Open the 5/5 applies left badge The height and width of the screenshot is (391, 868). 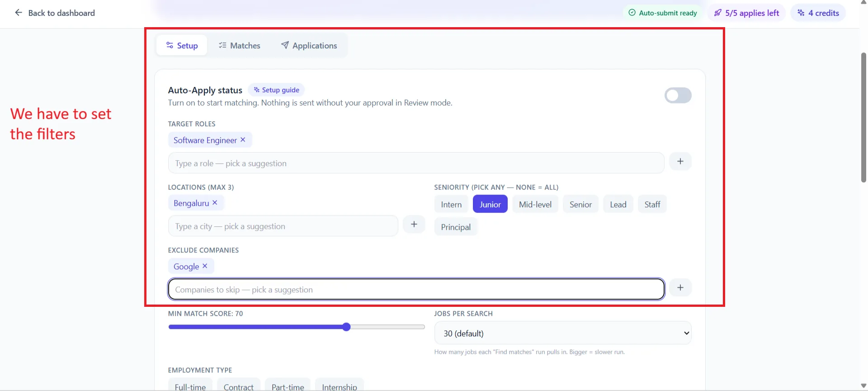746,13
